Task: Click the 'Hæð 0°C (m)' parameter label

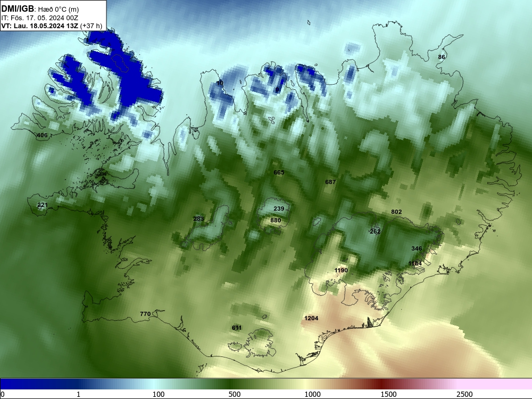Action: [x=59, y=9]
